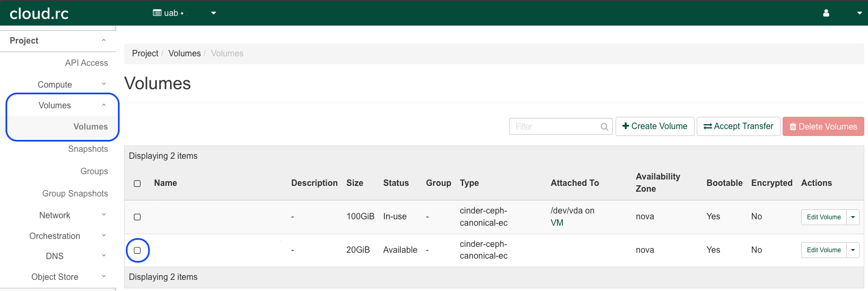Image resolution: width=868 pixels, height=291 pixels.
Task: Click the VM attached instance link
Action: (x=557, y=223)
